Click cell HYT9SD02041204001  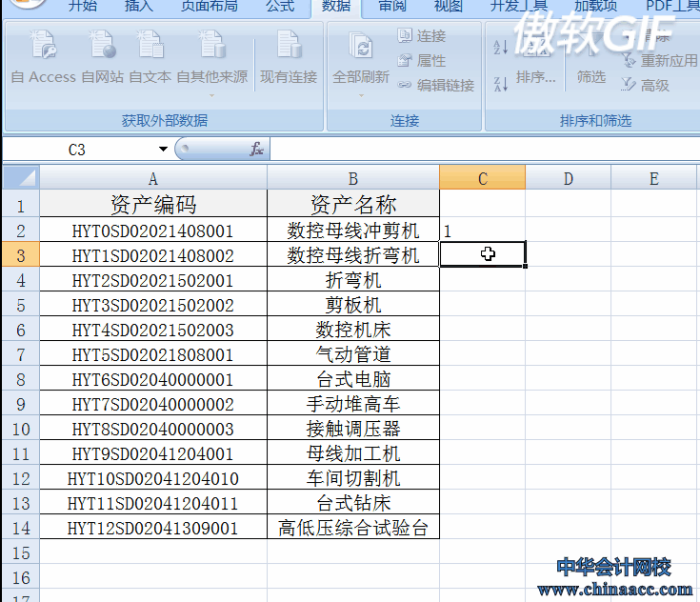[x=153, y=453]
